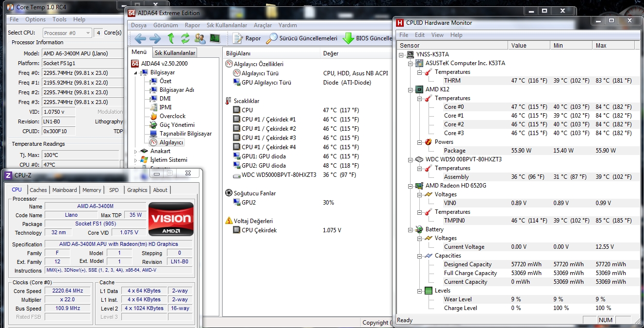The width and height of the screenshot is (644, 328).
Task: Click the BIOS Güncelle green arrow toolbar button
Action: coord(367,38)
